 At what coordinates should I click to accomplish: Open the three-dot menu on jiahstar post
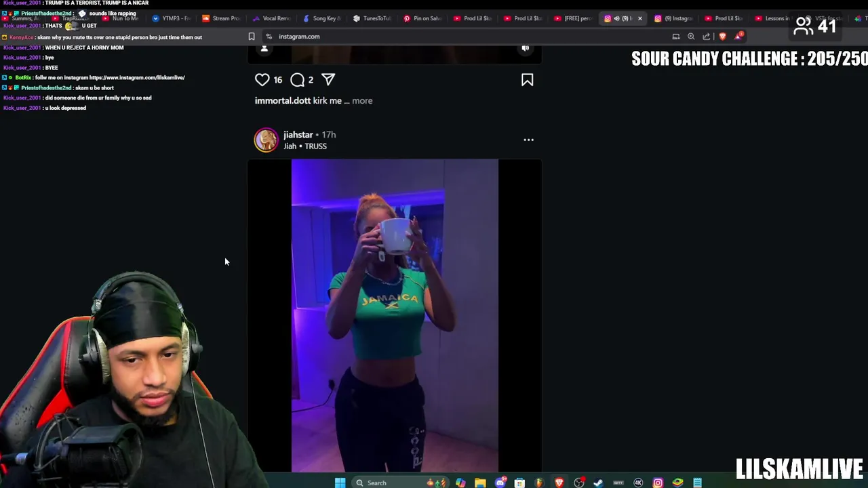(528, 140)
